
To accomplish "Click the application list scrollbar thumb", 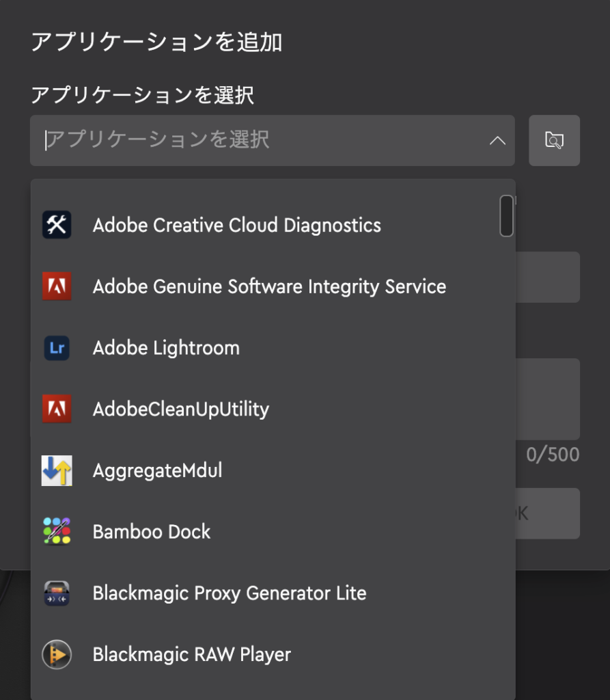I will (x=506, y=215).
